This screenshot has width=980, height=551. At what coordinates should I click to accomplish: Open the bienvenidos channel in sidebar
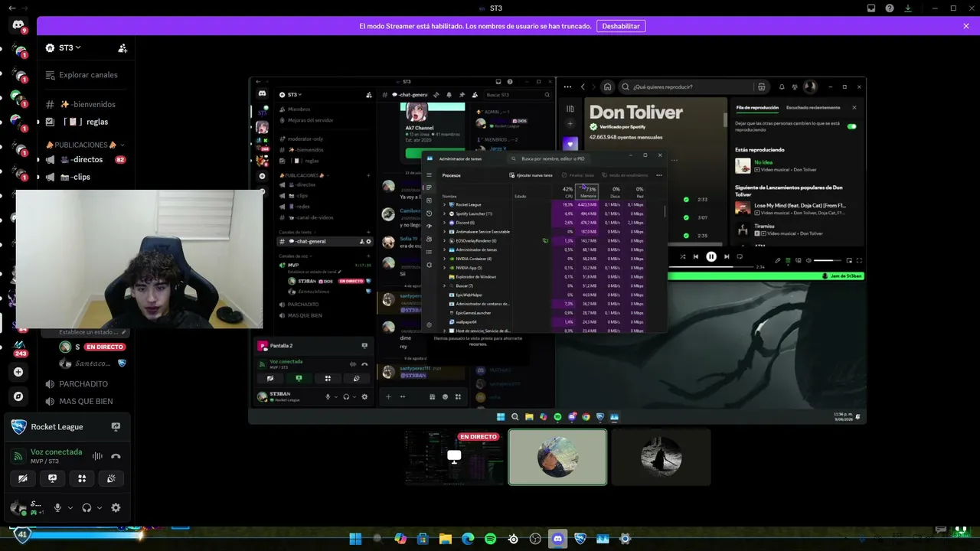(86, 104)
